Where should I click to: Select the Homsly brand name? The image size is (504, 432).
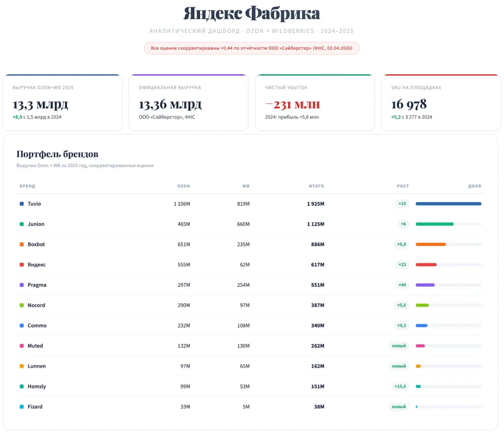click(37, 386)
